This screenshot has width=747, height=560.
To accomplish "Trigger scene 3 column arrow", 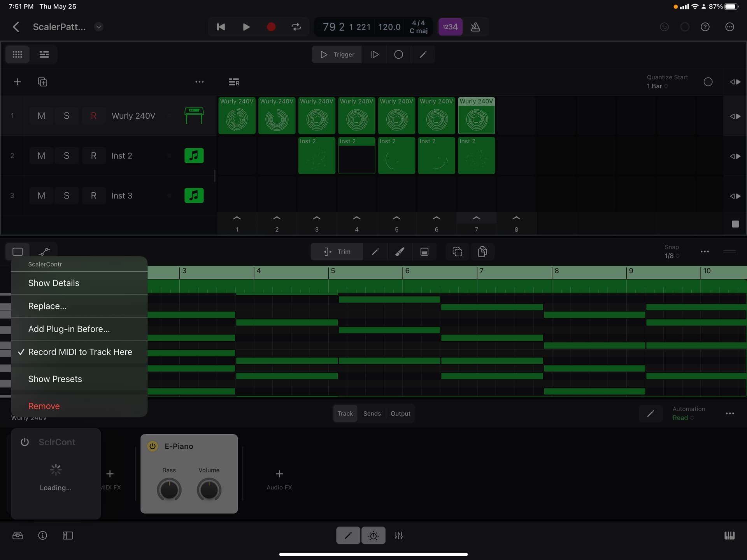I will (x=317, y=218).
